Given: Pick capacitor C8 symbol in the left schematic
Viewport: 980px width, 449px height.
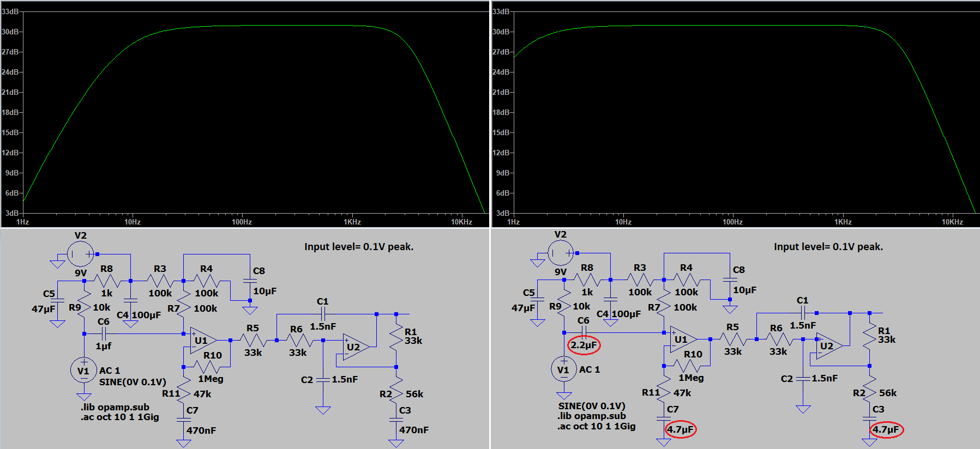Looking at the screenshot, I should 250,281.
